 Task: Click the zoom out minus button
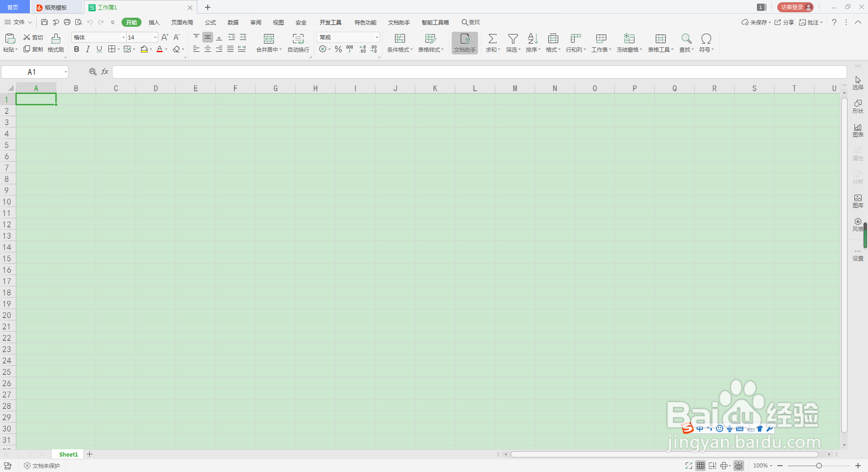point(780,466)
